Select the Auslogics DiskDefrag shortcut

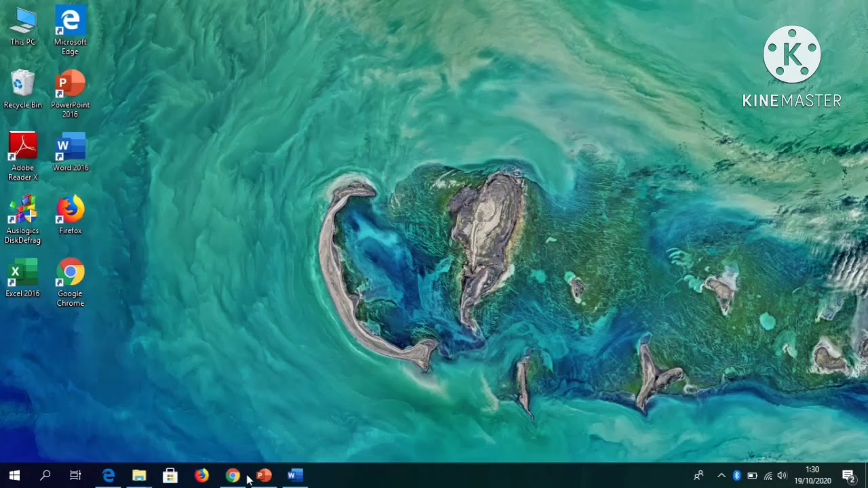click(x=22, y=220)
